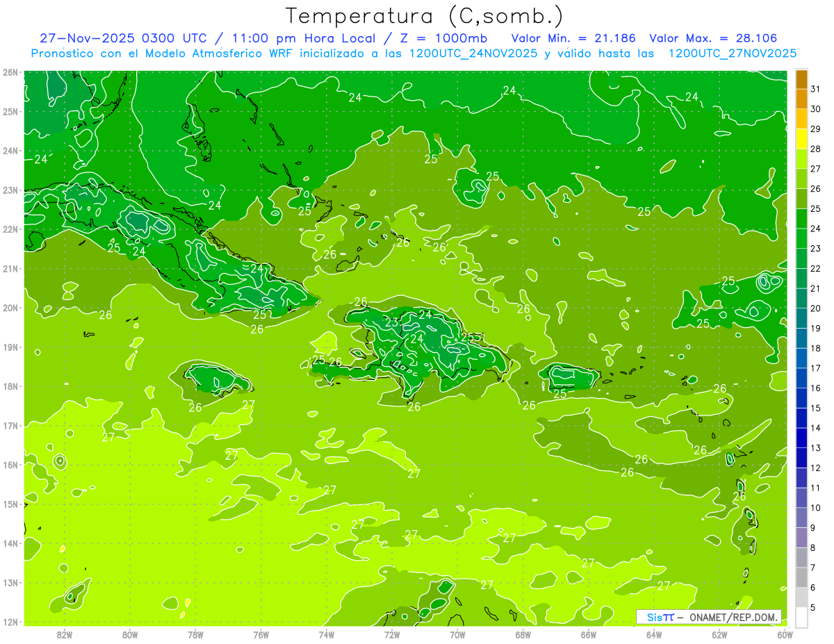Click the Jamaica island cool-temperature area
834x644 pixels.
217,379
